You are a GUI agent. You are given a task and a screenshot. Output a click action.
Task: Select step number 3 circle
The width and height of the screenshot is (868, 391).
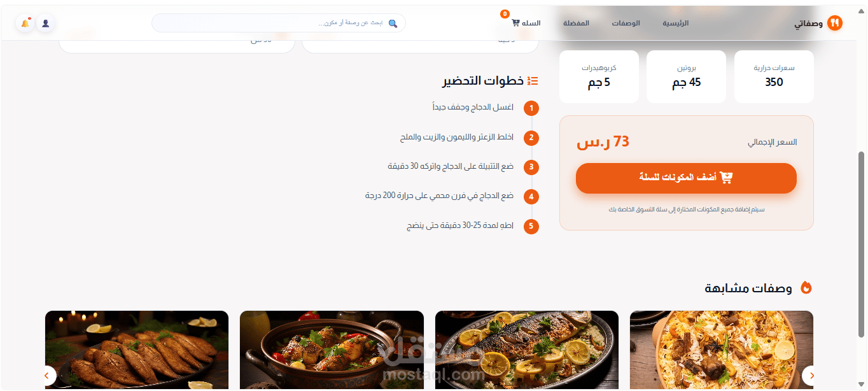531,167
